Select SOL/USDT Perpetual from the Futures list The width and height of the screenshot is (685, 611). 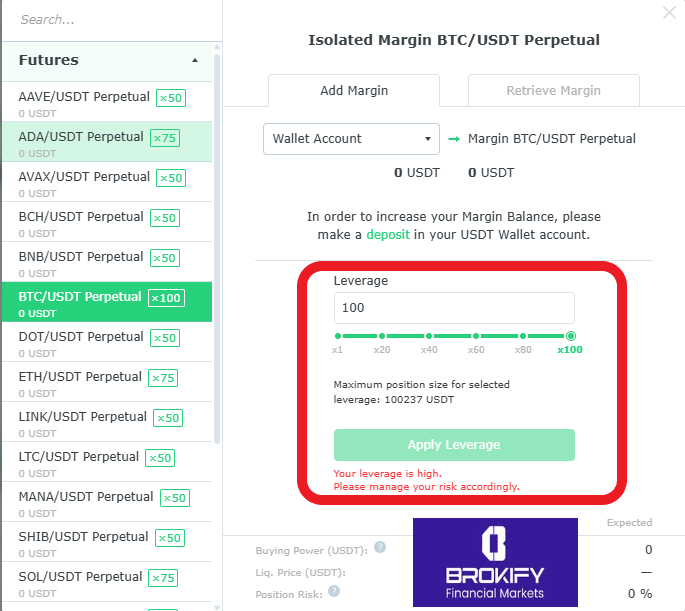click(x=80, y=577)
